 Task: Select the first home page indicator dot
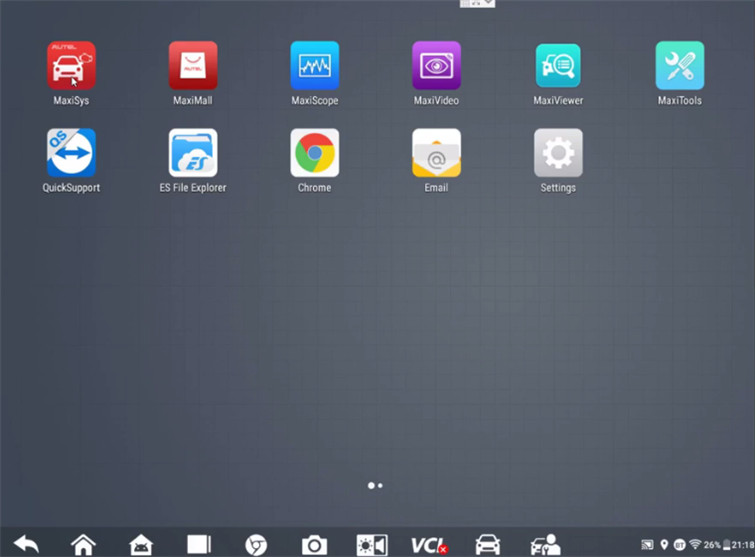point(371,486)
